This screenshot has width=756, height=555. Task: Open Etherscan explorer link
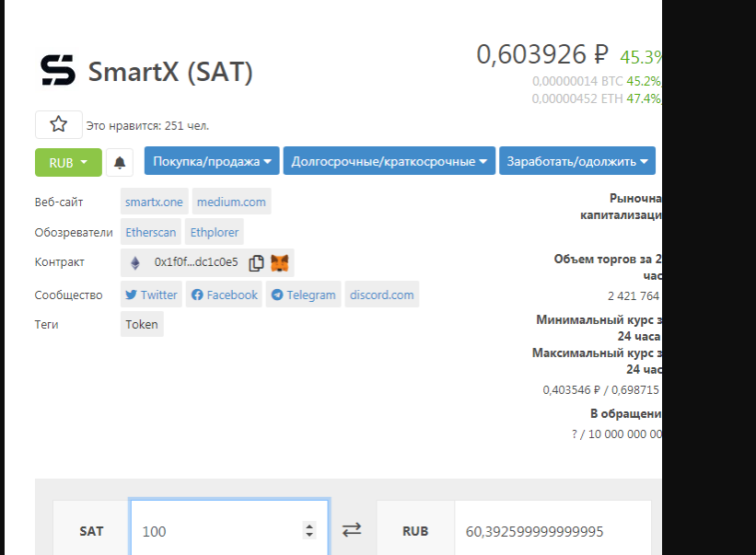click(151, 232)
